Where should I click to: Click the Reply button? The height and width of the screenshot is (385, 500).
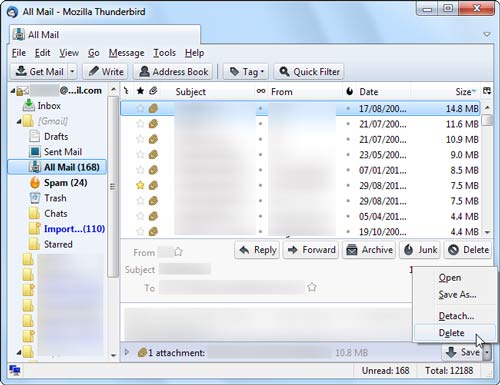(257, 250)
